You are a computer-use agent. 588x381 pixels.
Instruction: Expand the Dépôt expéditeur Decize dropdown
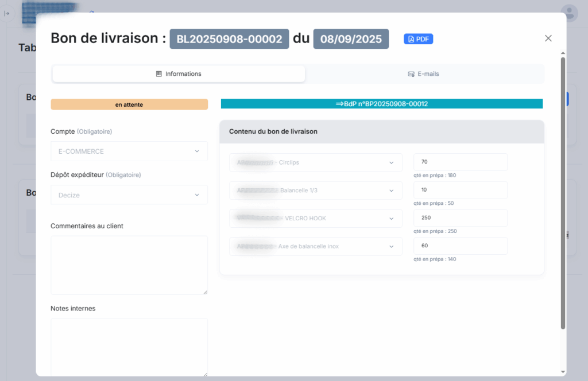(129, 195)
